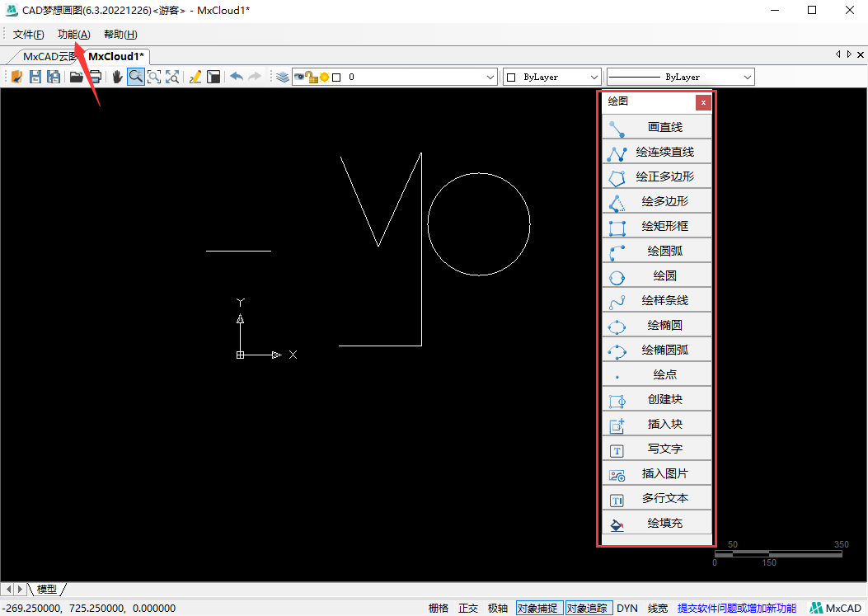Click the pencil edit icon
Viewport: 868px width, 616px height.
[x=195, y=77]
